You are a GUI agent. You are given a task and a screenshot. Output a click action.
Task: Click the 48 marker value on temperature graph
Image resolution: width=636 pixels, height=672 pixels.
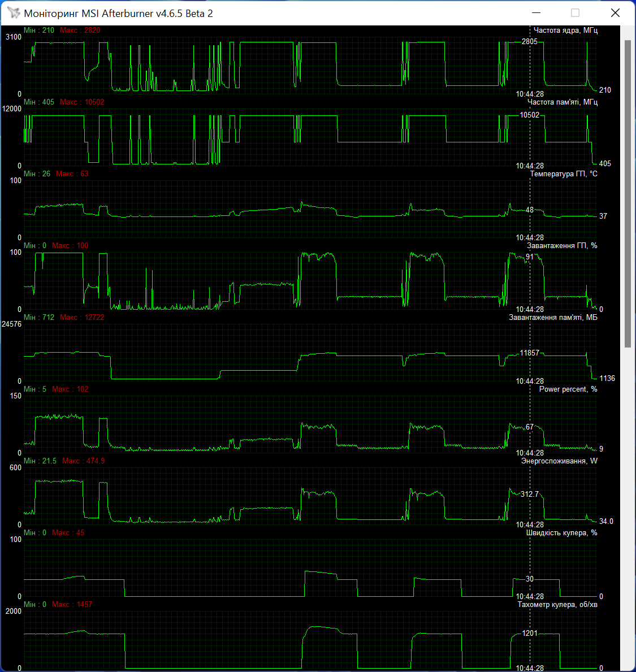pos(530,210)
